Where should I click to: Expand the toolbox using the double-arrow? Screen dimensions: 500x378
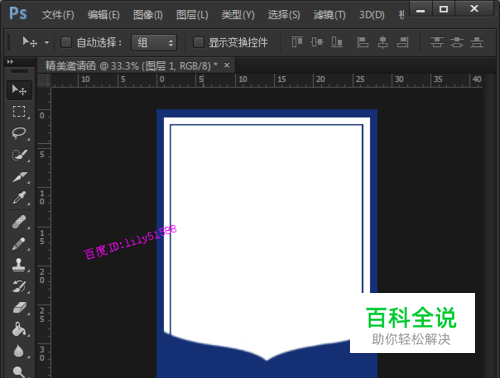tap(10, 62)
